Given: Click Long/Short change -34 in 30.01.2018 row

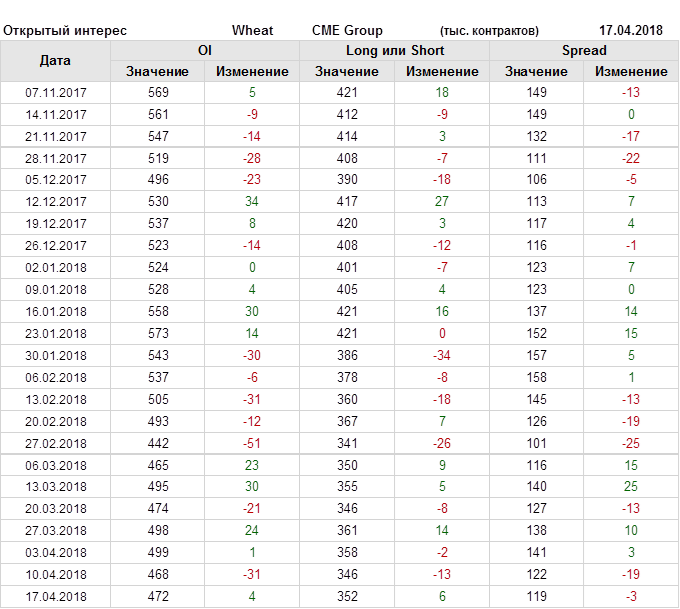Looking at the screenshot, I should [x=442, y=355].
